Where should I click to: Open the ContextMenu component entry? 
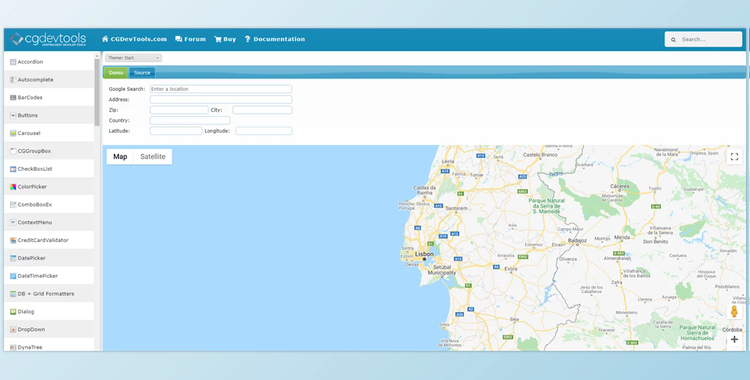click(x=49, y=223)
